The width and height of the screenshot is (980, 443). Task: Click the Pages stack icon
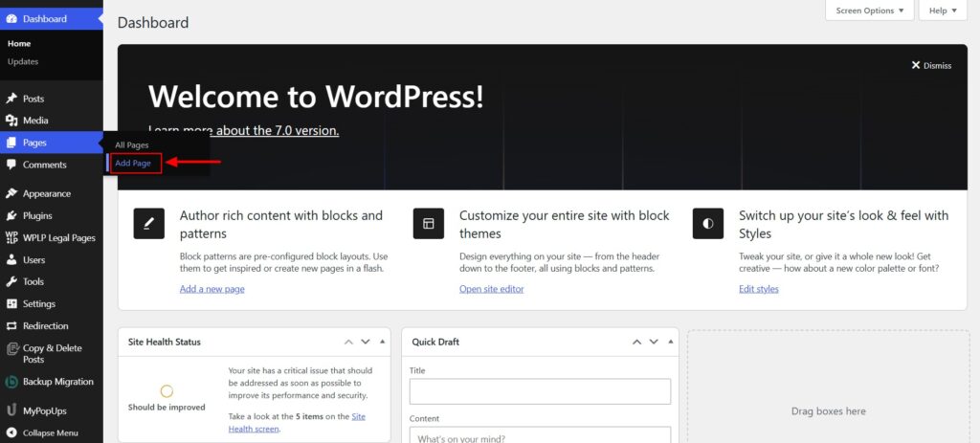click(11, 143)
